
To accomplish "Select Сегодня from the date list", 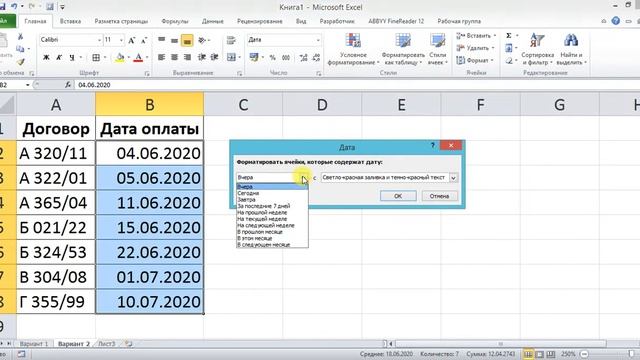I will pyautogui.click(x=272, y=193).
